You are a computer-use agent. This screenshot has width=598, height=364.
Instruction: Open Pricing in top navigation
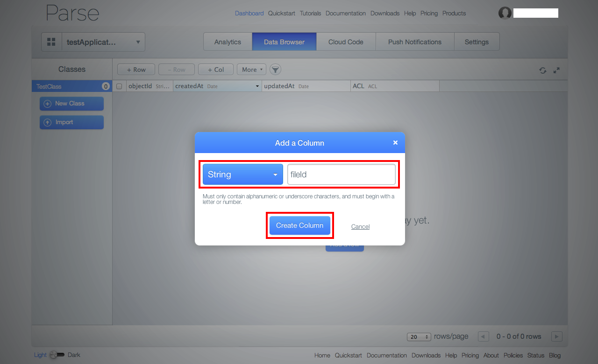(x=429, y=14)
